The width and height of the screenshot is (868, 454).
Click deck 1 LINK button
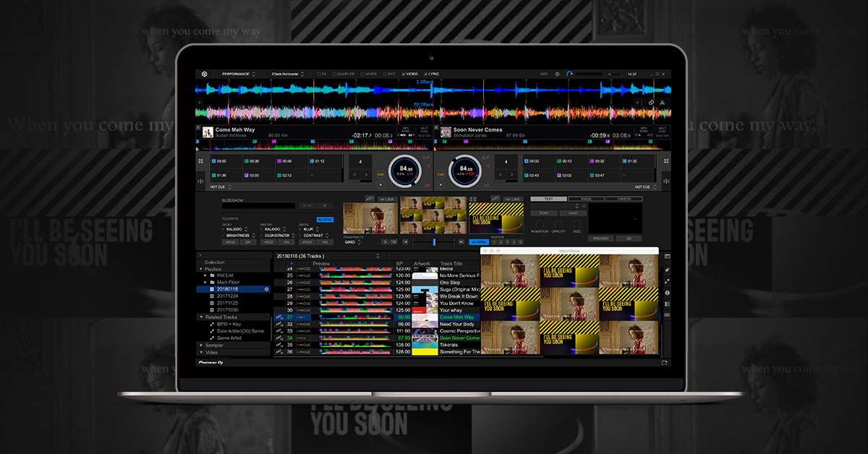point(388,199)
